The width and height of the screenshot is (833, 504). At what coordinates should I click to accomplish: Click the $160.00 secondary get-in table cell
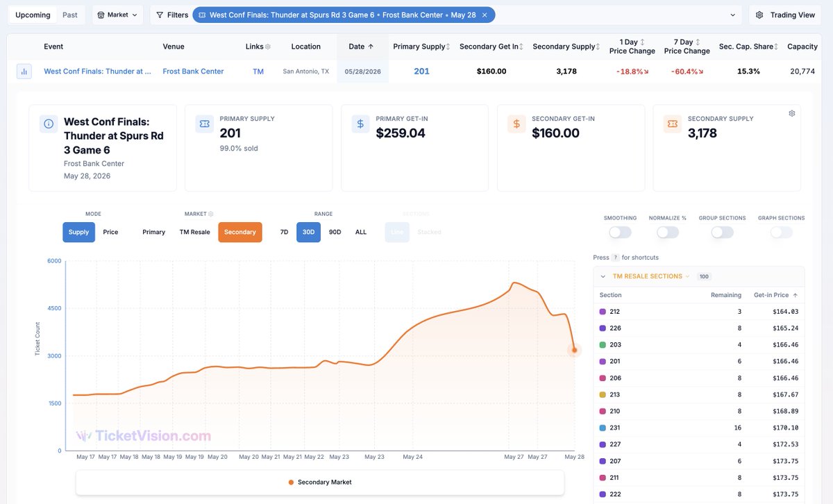click(491, 72)
